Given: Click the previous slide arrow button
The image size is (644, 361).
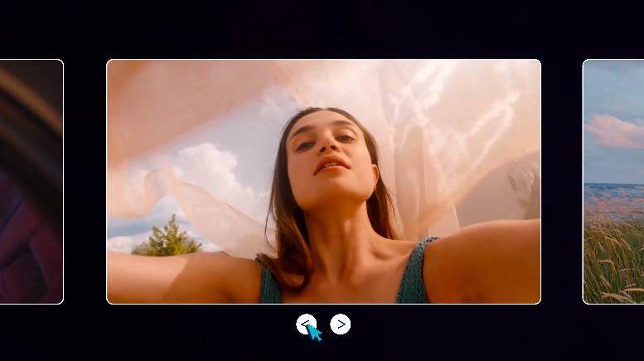Looking at the screenshot, I should [306, 324].
